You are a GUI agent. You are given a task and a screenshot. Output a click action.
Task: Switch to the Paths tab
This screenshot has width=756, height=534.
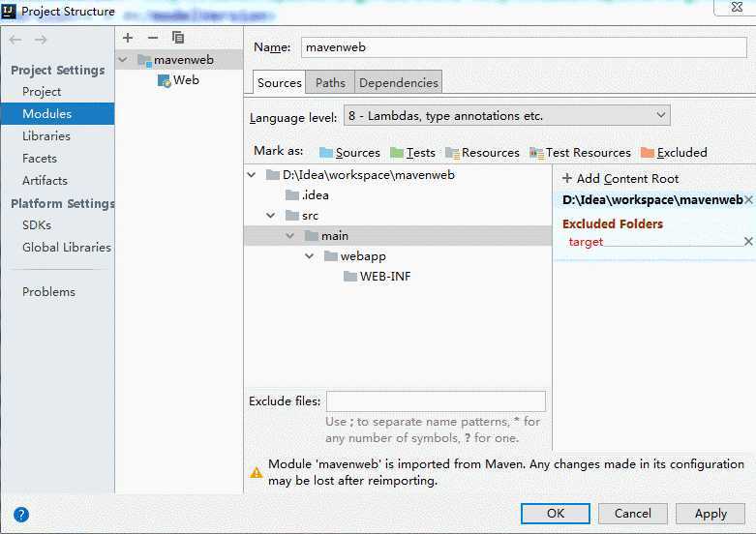point(330,82)
